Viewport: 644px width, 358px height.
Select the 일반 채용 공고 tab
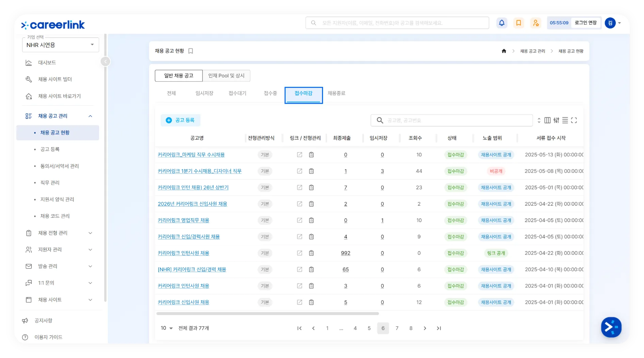pyautogui.click(x=179, y=76)
